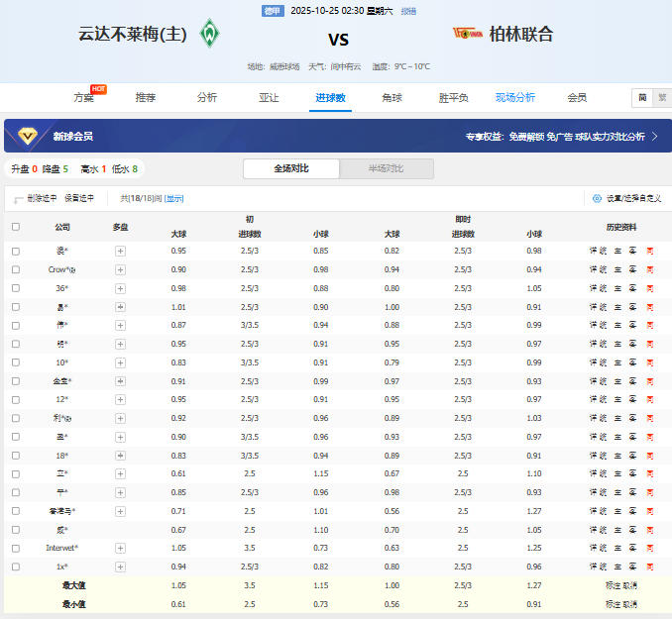Click the blue [显示] link
The height and width of the screenshot is (619, 672).
tap(174, 198)
